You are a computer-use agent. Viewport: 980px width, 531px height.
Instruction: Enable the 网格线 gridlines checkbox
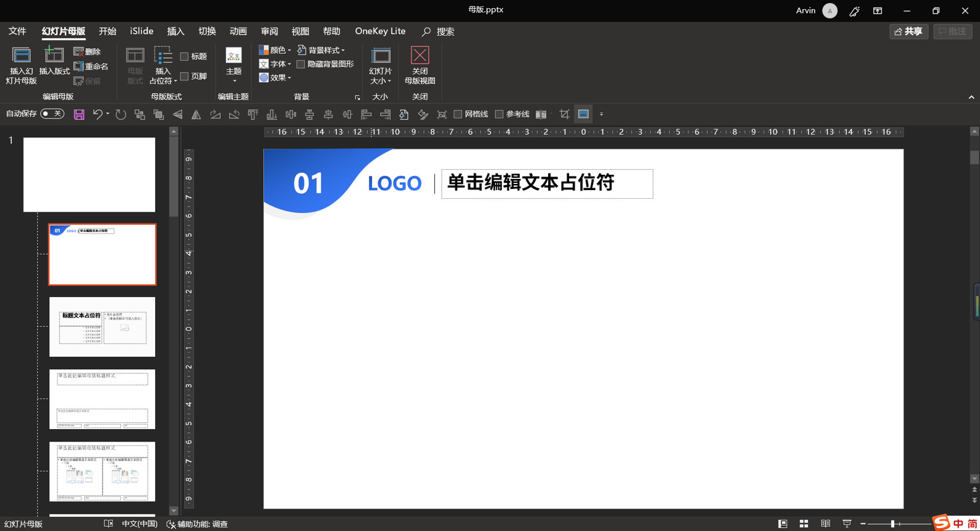click(458, 114)
